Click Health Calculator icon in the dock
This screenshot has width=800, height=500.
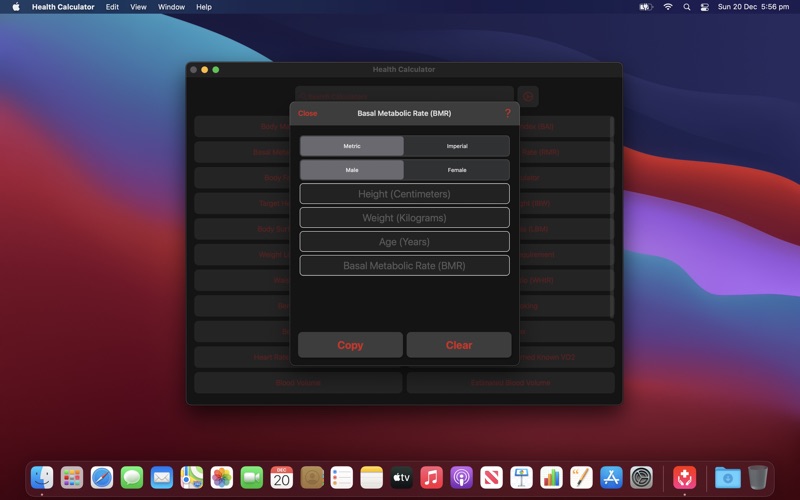click(x=685, y=478)
